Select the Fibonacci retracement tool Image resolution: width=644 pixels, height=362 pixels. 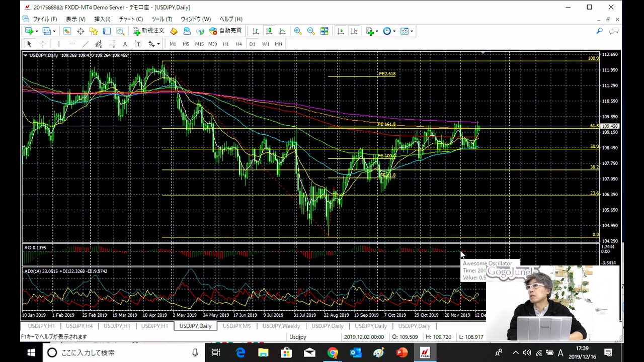pyautogui.click(x=112, y=44)
